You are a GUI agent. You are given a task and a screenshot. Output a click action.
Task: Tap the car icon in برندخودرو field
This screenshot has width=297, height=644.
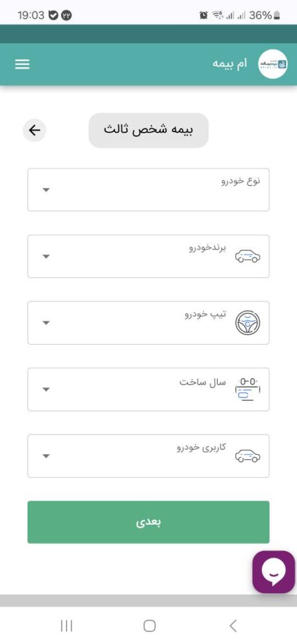pos(247,257)
